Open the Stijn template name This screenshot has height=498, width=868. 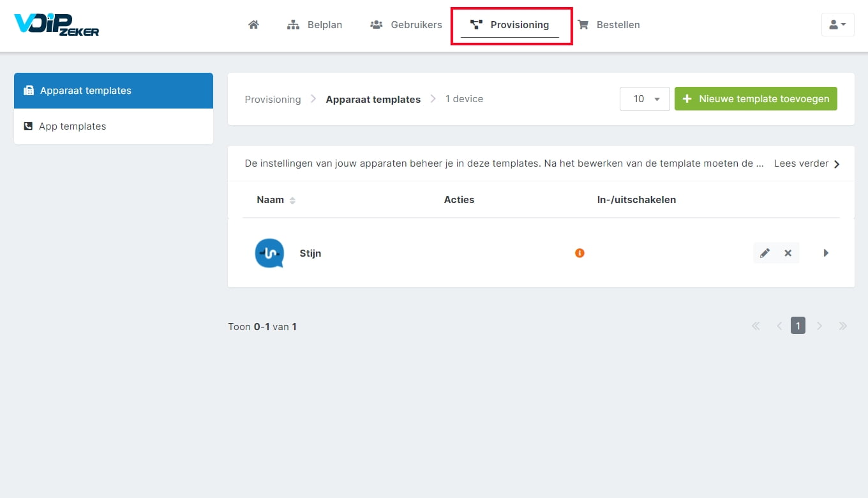310,253
